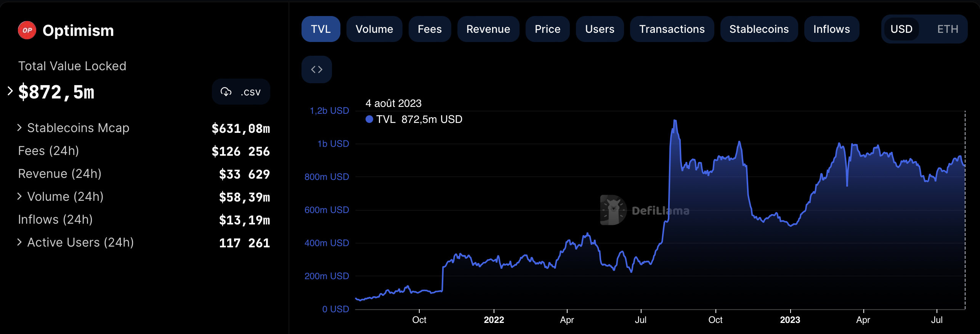The image size is (980, 334).
Task: Show the Inflows chart
Action: [x=831, y=29]
